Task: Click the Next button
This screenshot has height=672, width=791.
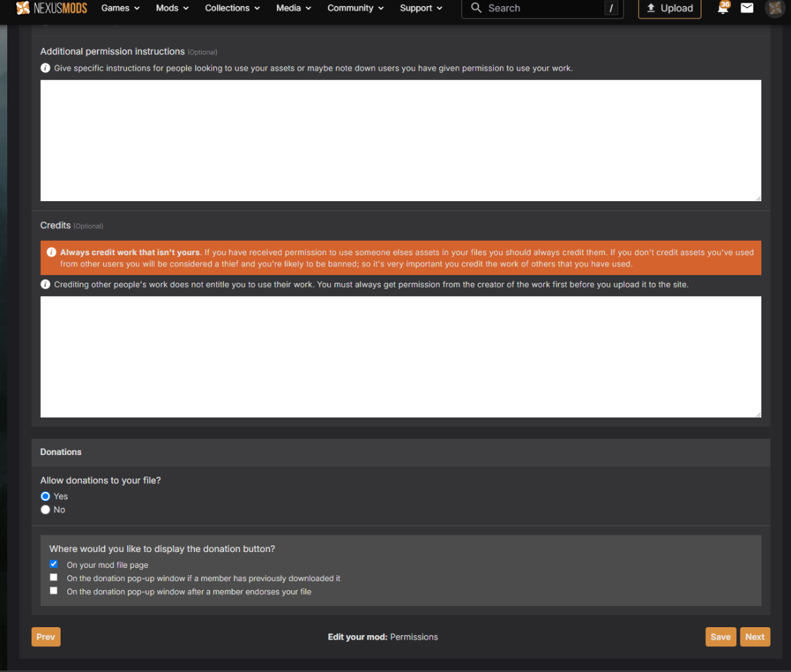Action: [755, 636]
